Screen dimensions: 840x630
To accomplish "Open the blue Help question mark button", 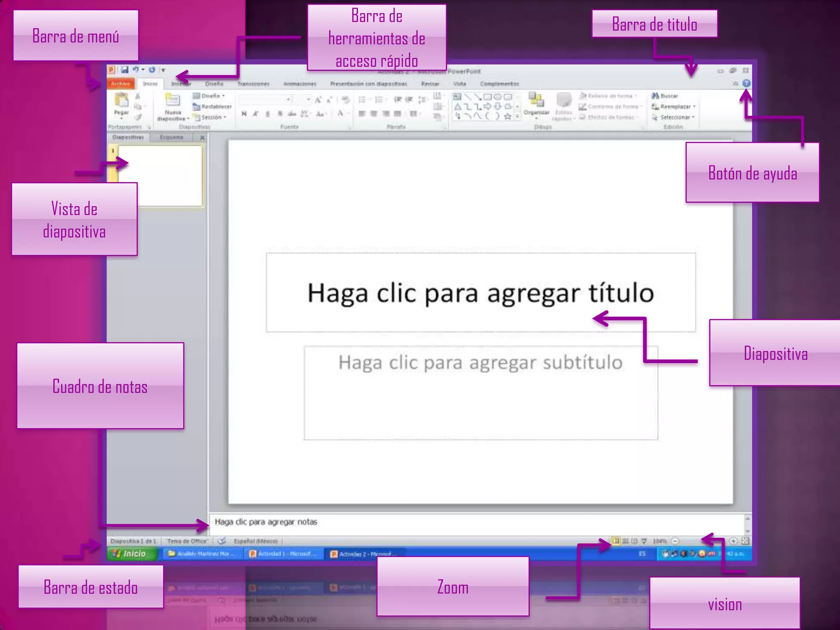I will click(x=746, y=83).
